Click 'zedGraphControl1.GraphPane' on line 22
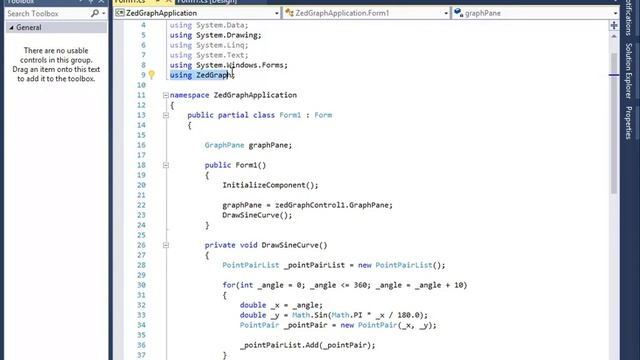640x360 pixels. pos(331,205)
